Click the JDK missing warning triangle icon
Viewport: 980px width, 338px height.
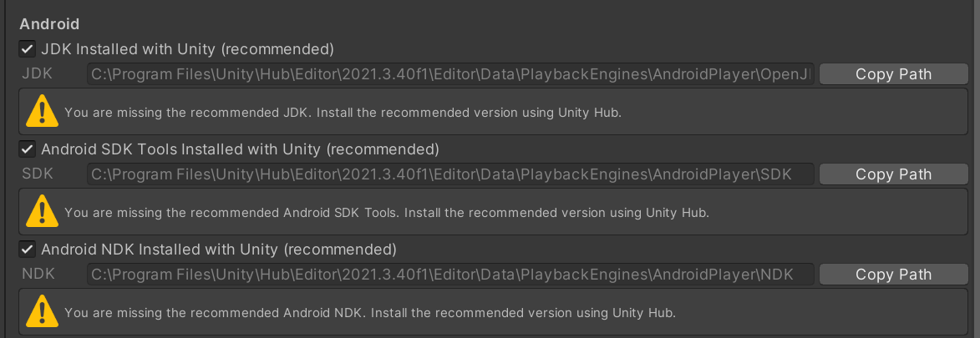(41, 111)
